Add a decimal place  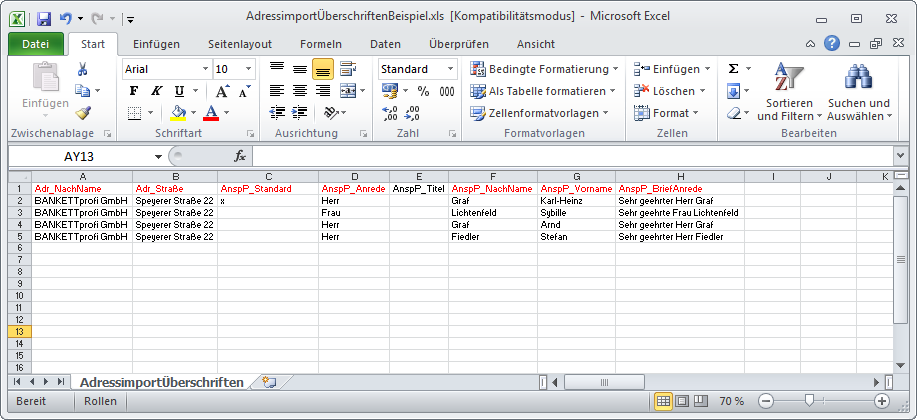389,113
